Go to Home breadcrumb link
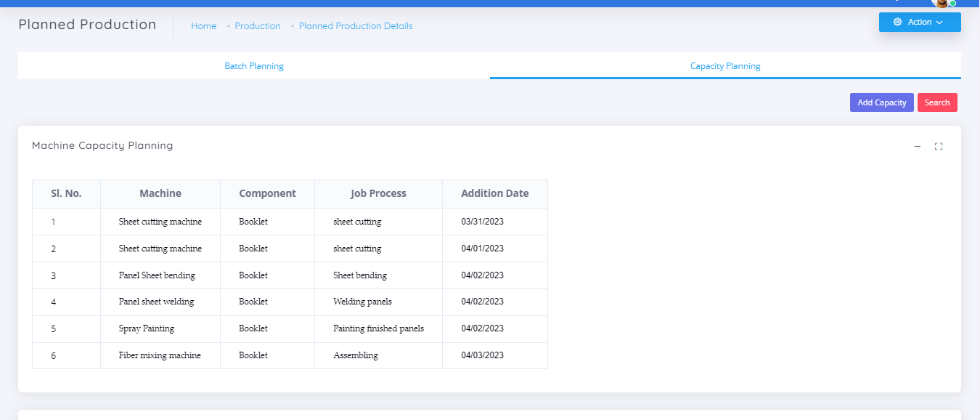The width and height of the screenshot is (980, 420). [x=204, y=25]
